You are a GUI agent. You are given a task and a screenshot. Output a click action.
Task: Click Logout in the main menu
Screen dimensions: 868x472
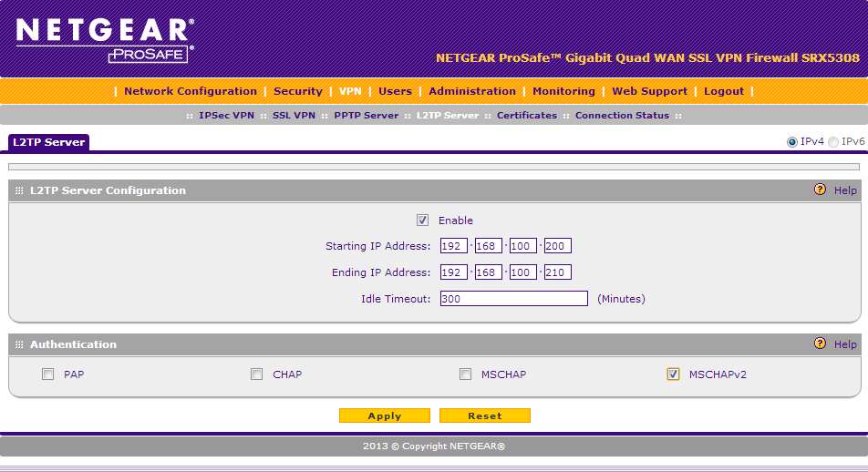click(724, 91)
